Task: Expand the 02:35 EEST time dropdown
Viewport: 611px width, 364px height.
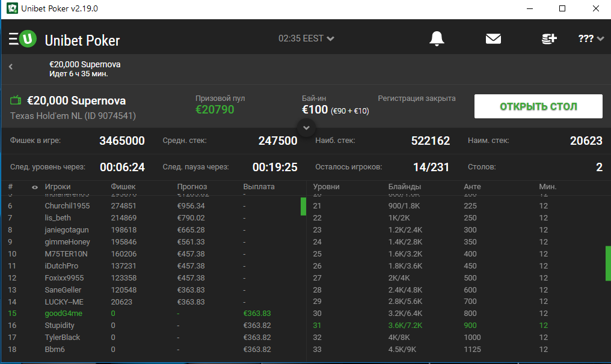Action: point(306,38)
